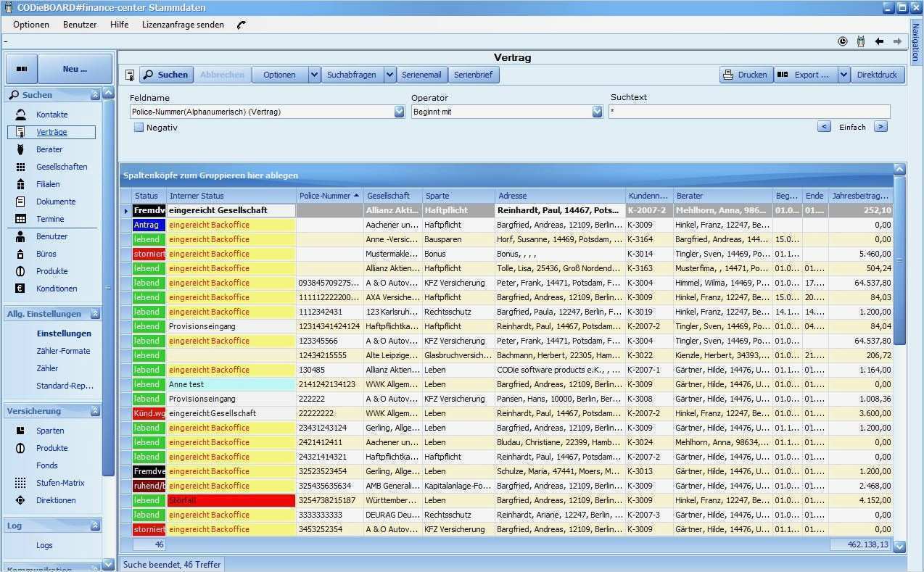Open Kontakte from the sidebar icon
Screen dimensions: 924x572
(x=21, y=115)
